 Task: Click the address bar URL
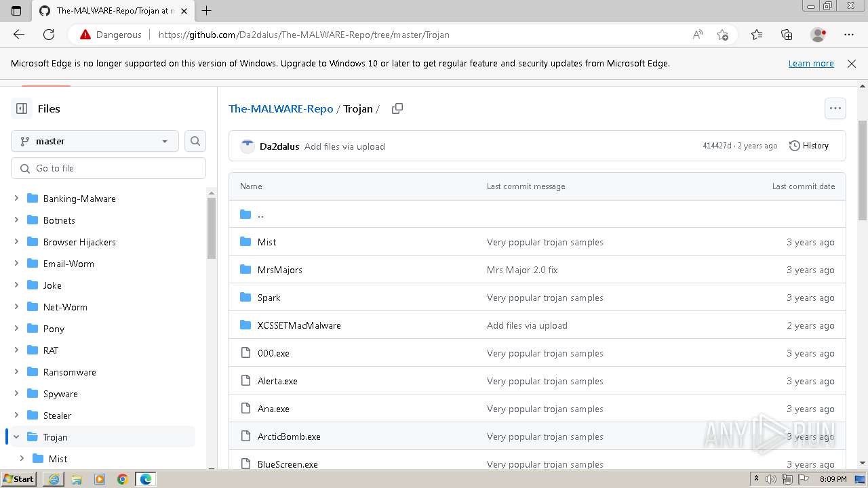coord(304,35)
